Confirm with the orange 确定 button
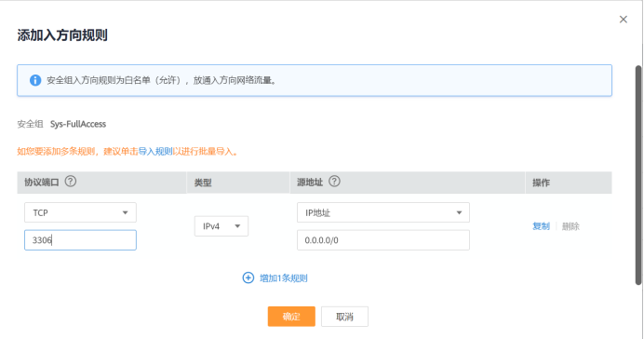644x339 pixels. click(291, 317)
